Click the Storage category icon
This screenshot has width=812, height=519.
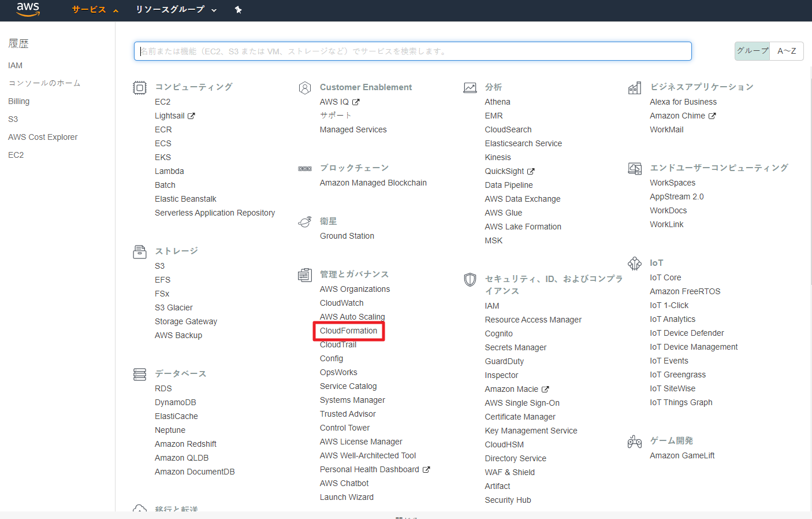(x=140, y=252)
